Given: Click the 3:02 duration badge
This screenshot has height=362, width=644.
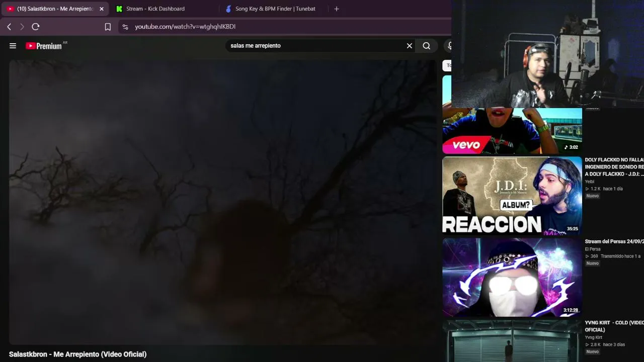Looking at the screenshot, I should 572,147.
